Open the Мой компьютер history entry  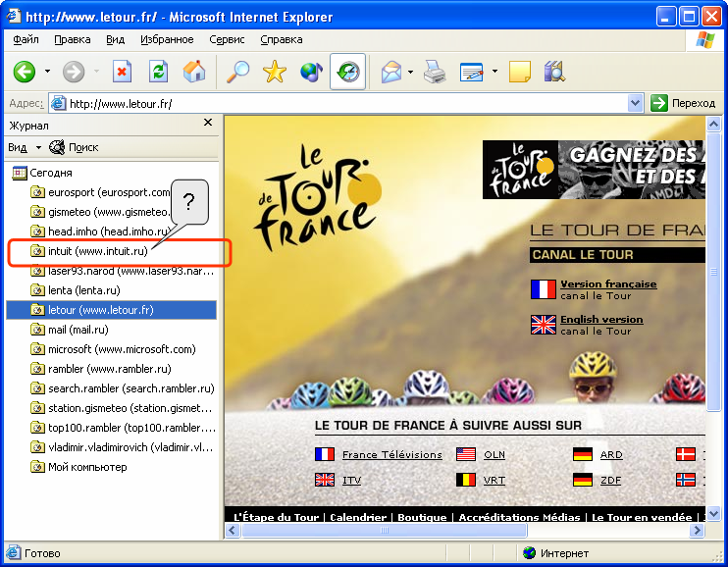(78, 467)
